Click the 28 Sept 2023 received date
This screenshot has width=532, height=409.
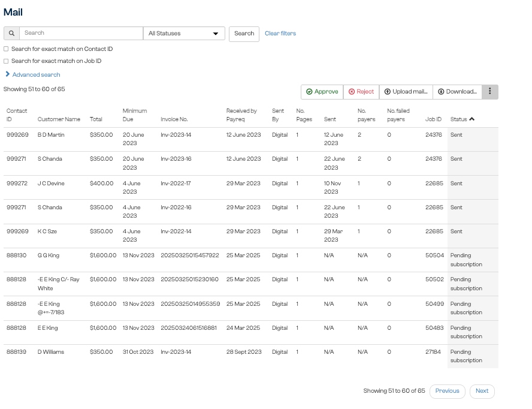244,352
